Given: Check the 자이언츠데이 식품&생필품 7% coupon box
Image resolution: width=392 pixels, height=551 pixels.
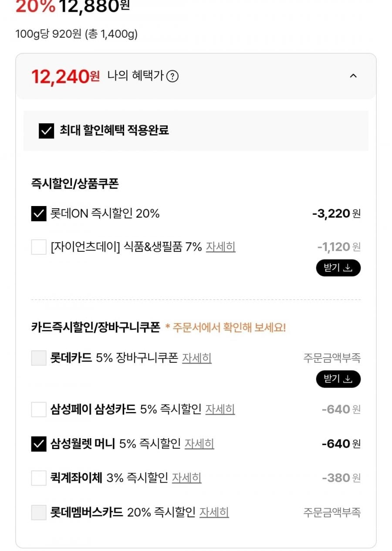Looking at the screenshot, I should coord(39,247).
